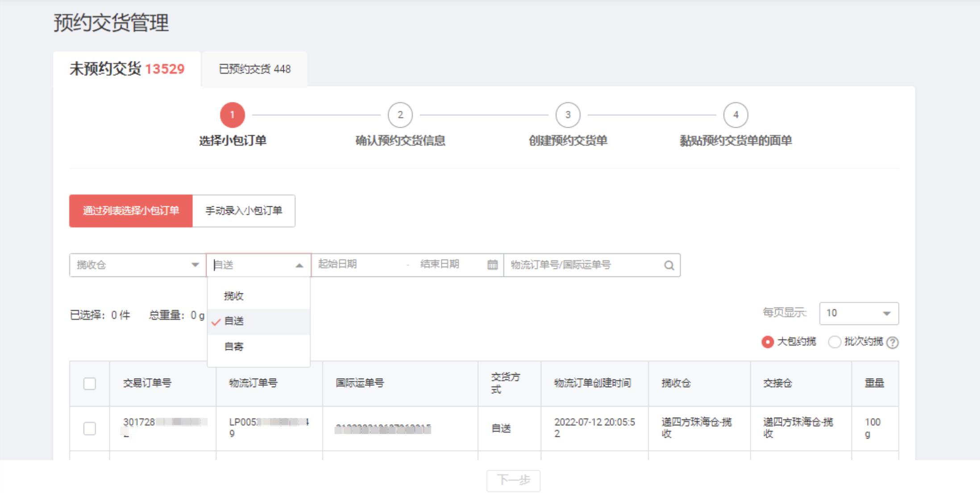The width and height of the screenshot is (980, 493).
Task: Click step circle 3 创建预约交货单
Action: (568, 114)
